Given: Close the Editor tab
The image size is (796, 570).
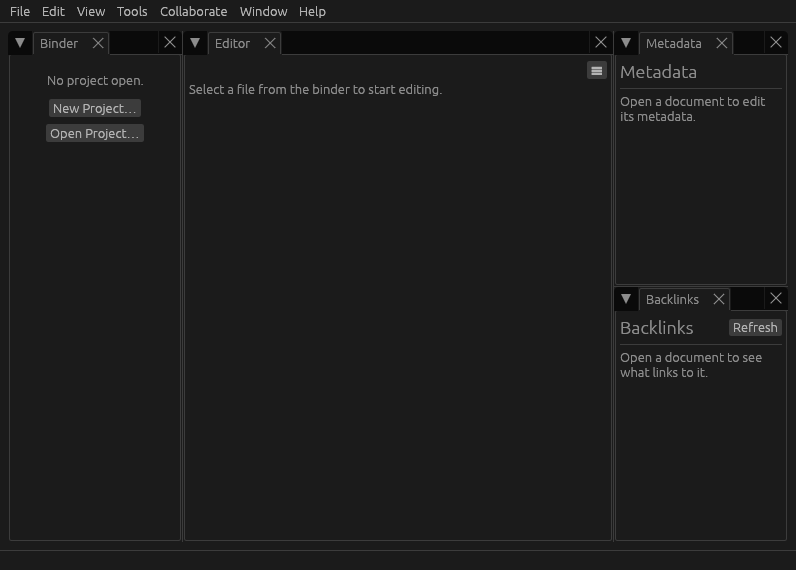Looking at the screenshot, I should point(270,44).
